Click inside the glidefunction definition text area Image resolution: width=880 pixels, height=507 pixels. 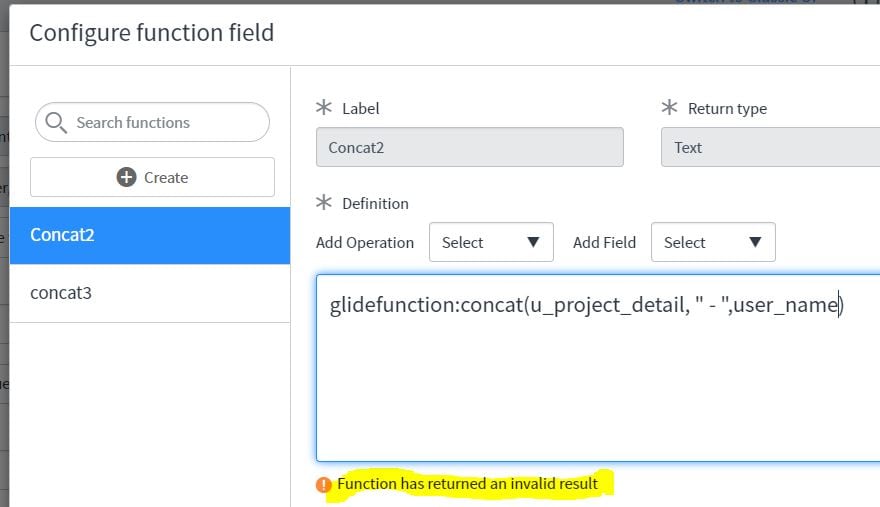[598, 368]
